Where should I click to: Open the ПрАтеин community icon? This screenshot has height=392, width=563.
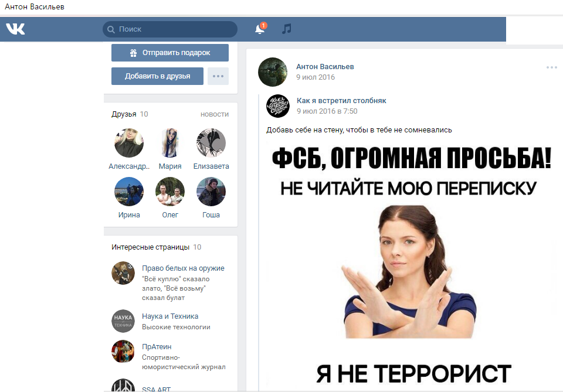click(123, 352)
